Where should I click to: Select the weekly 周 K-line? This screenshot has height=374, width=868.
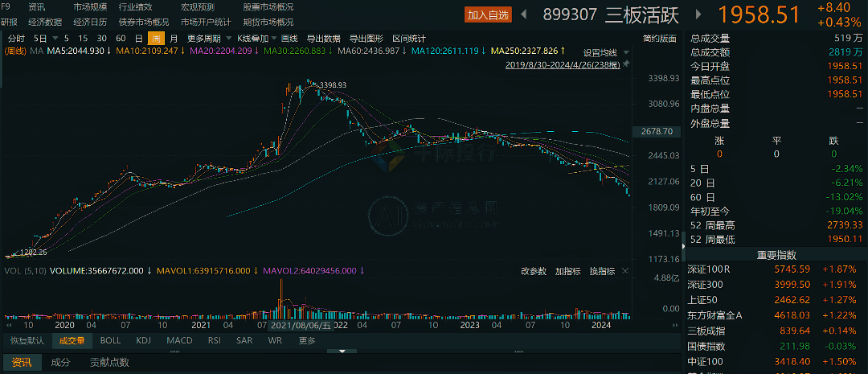coord(156,39)
